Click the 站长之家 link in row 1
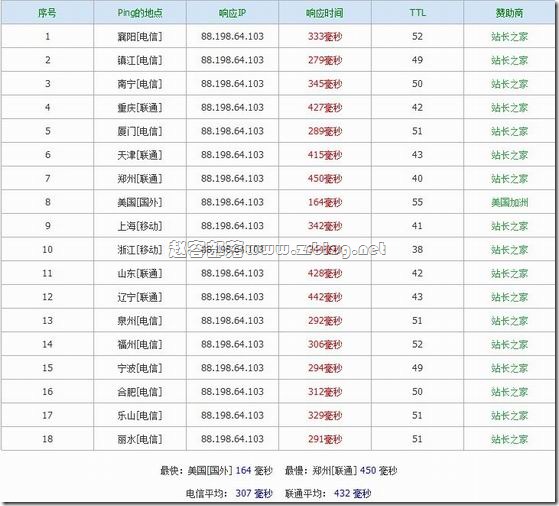 509,36
